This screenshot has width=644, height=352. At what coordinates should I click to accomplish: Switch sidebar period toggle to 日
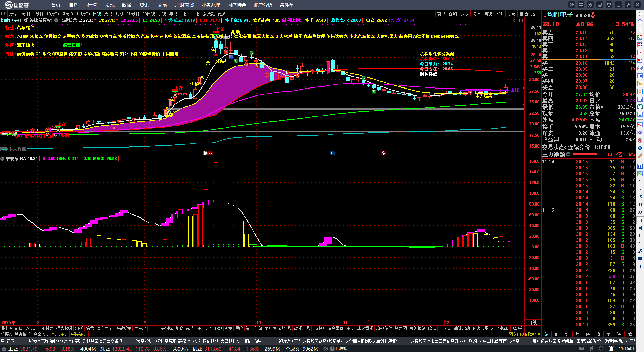pyautogui.click(x=640, y=220)
